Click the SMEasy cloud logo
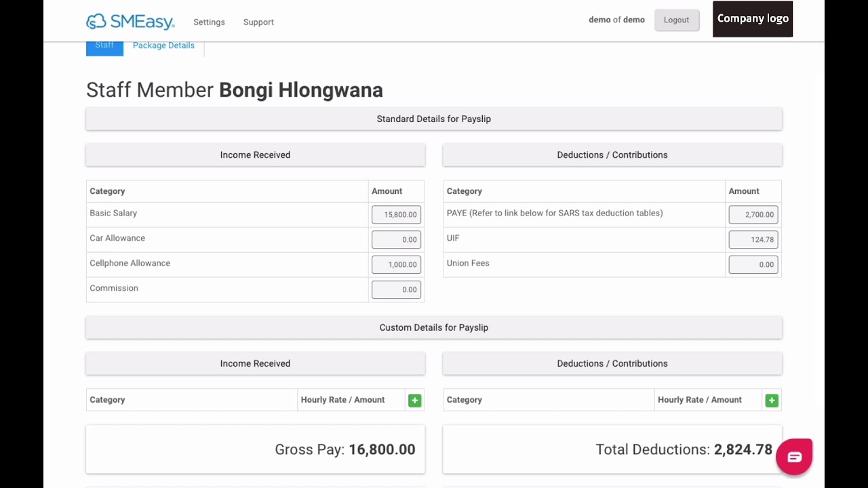The image size is (868, 488). pos(130,22)
